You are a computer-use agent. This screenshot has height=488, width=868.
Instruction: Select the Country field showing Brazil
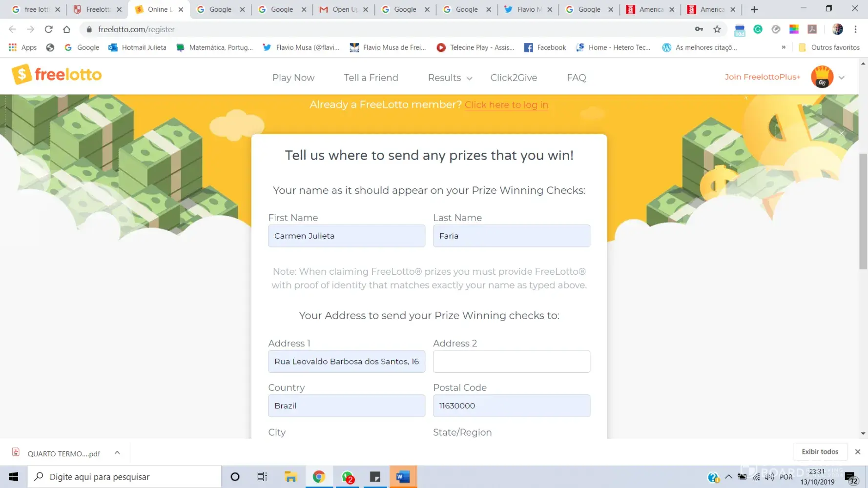(x=347, y=406)
